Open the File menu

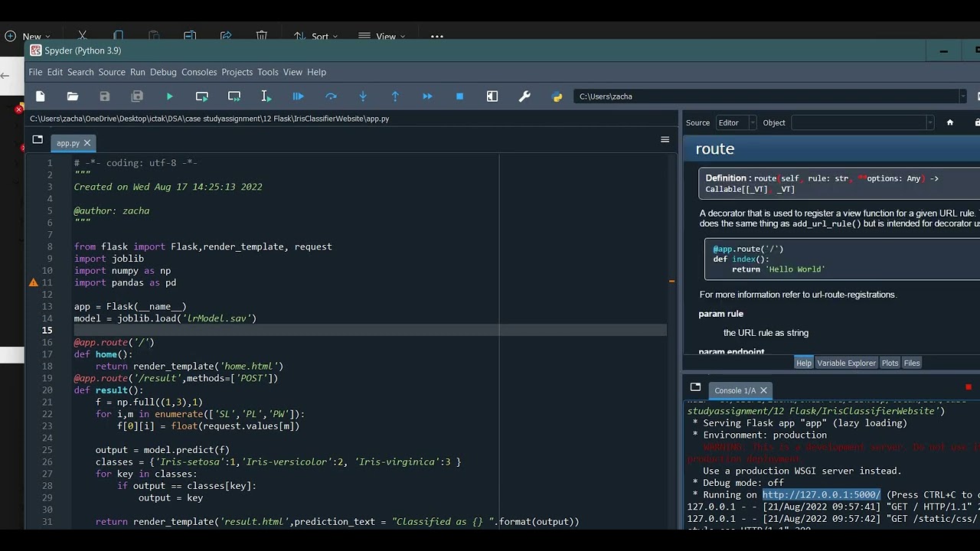(35, 72)
